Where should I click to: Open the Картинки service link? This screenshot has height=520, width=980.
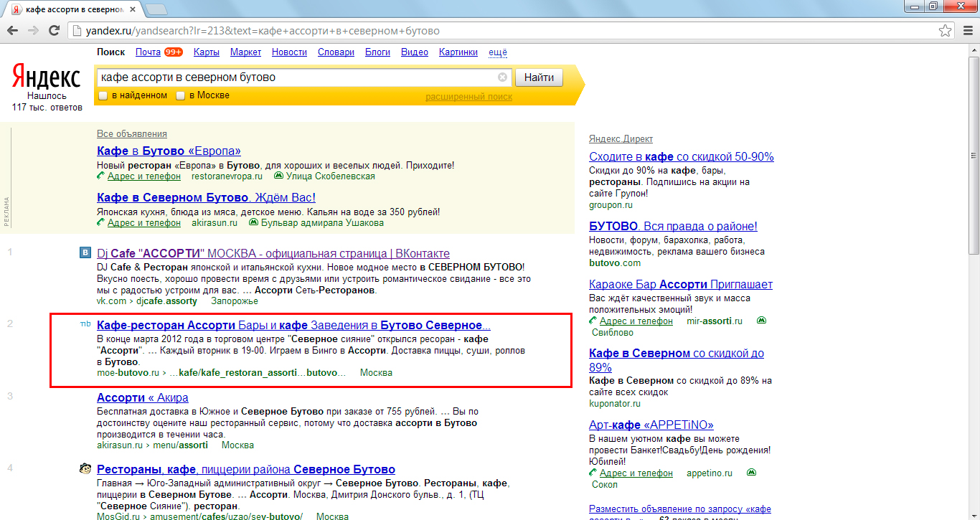point(458,52)
